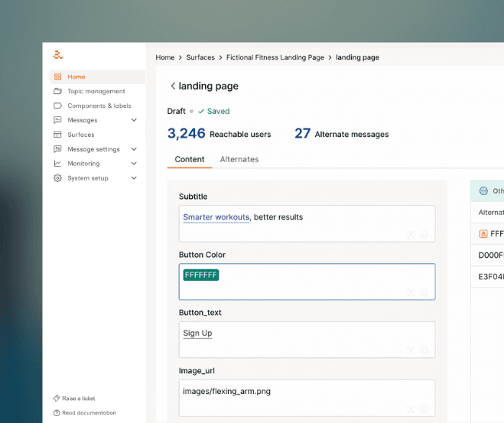The width and height of the screenshot is (504, 423).
Task: Click the Home grid icon
Action: 57,76
